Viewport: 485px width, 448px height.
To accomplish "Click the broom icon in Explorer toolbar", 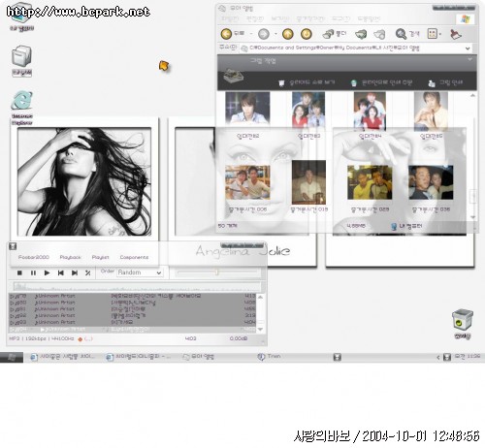I will pyautogui.click(x=456, y=34).
